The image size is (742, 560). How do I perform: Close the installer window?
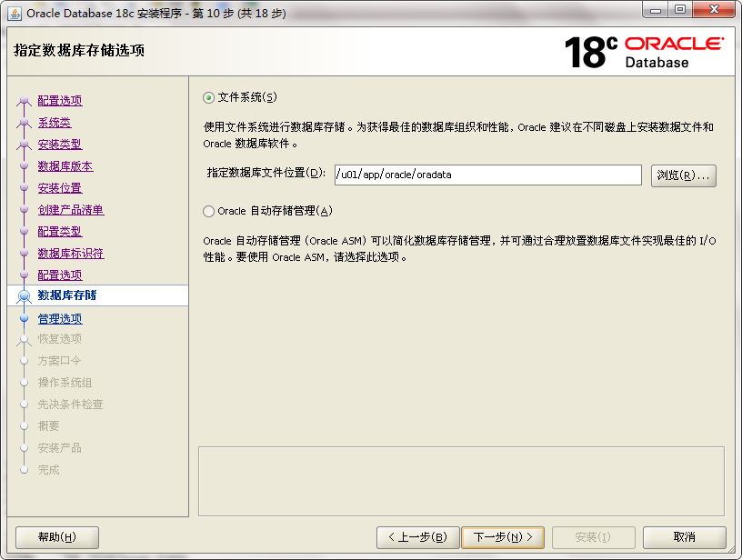click(x=715, y=10)
